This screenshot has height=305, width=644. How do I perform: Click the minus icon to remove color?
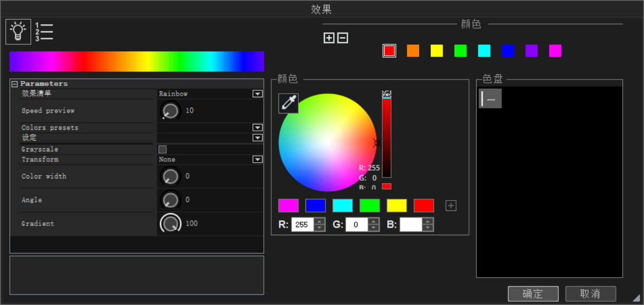[343, 38]
